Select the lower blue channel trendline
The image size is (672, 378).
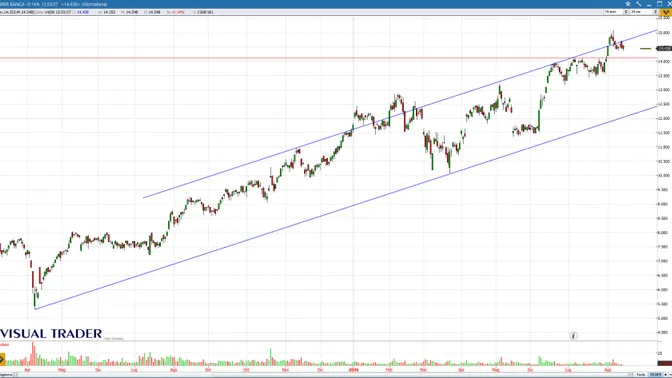pos(346,207)
